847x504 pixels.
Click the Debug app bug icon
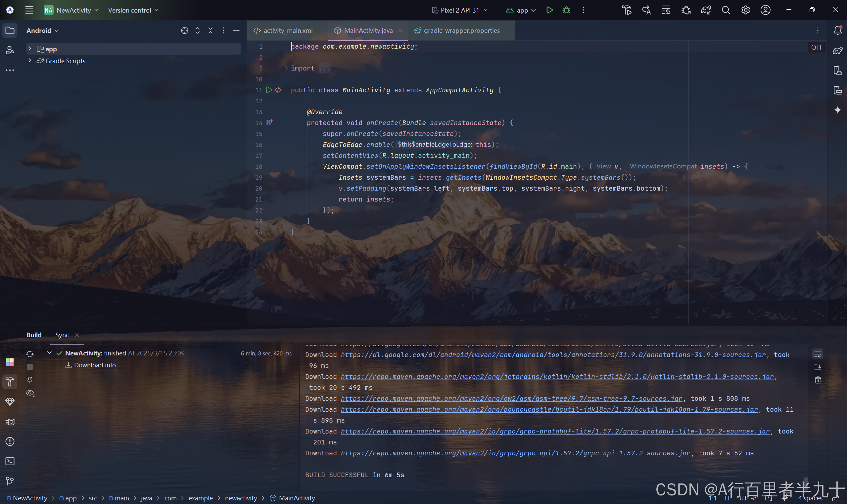pyautogui.click(x=566, y=10)
